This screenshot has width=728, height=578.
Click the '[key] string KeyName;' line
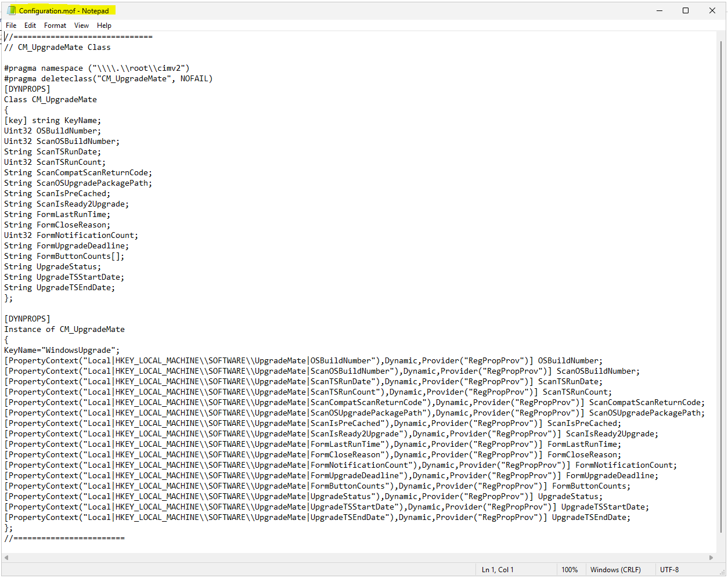point(53,121)
